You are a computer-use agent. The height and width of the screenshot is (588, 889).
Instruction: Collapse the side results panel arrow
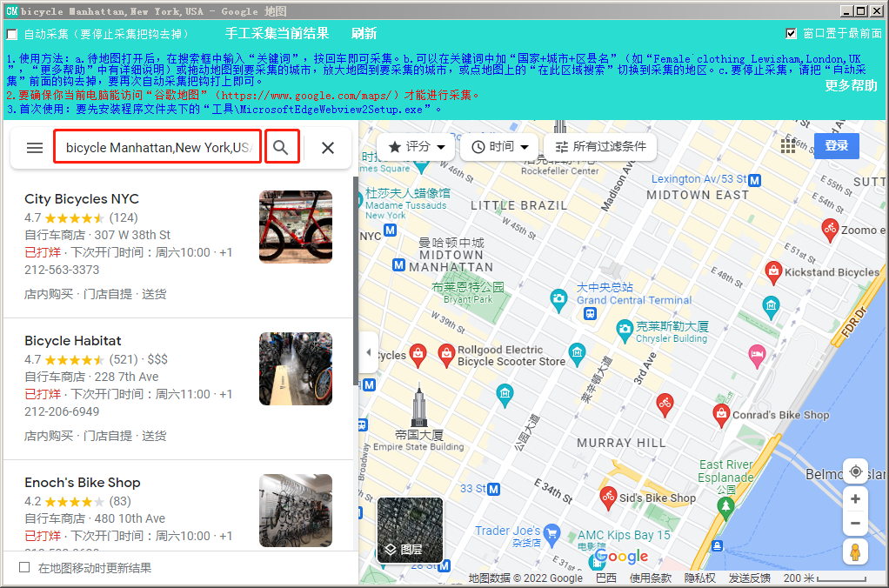click(367, 353)
